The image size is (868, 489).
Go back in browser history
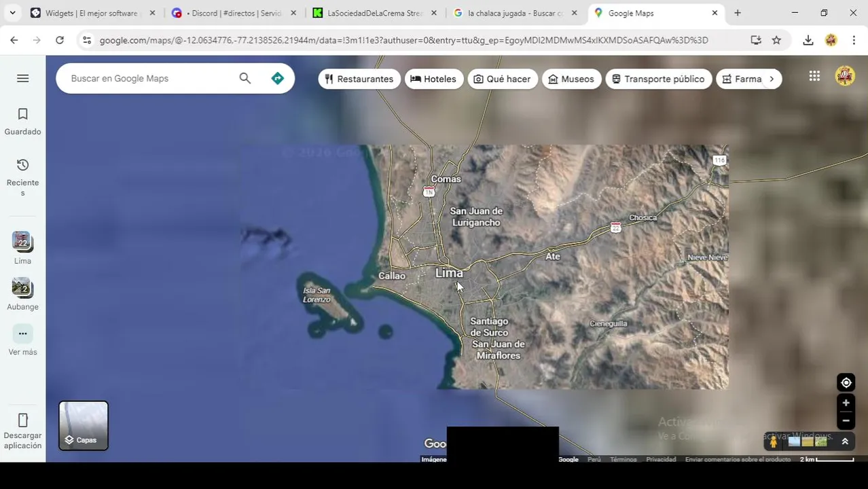(x=14, y=40)
